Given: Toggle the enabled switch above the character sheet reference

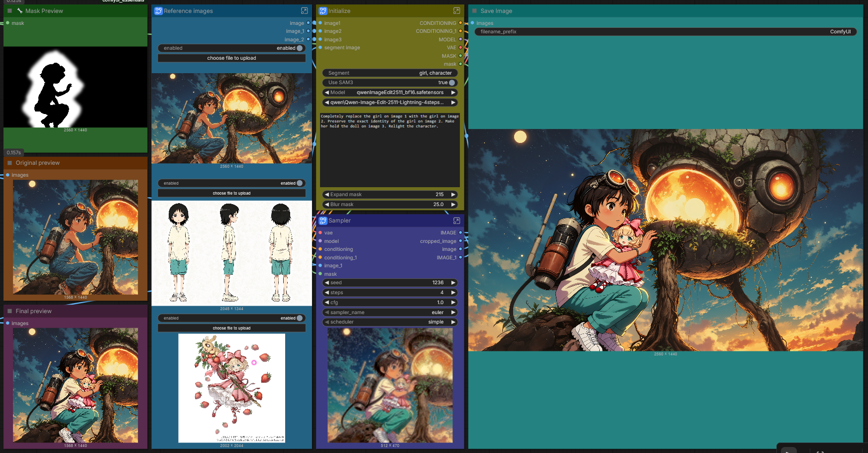Looking at the screenshot, I should [300, 183].
